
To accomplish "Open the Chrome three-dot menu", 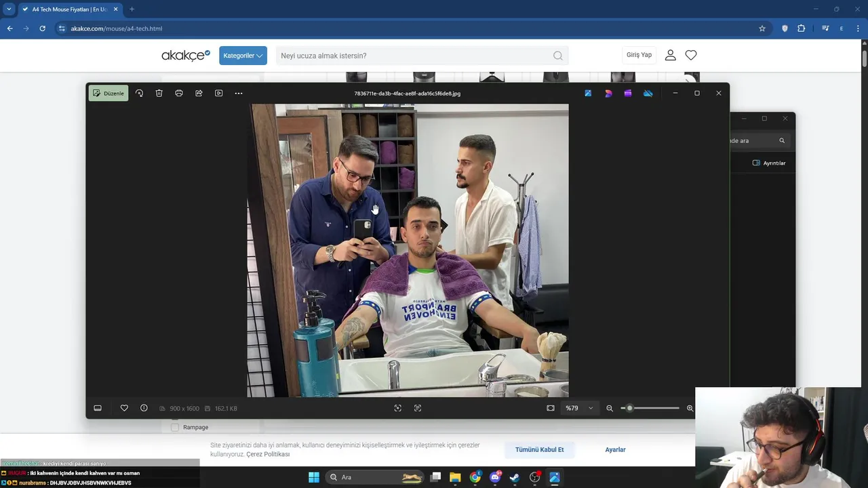I will [858, 28].
